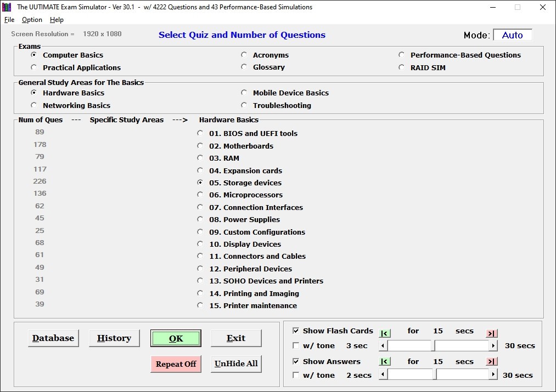Click the Exit button
Screen dimensions: 556x392
[236, 338]
